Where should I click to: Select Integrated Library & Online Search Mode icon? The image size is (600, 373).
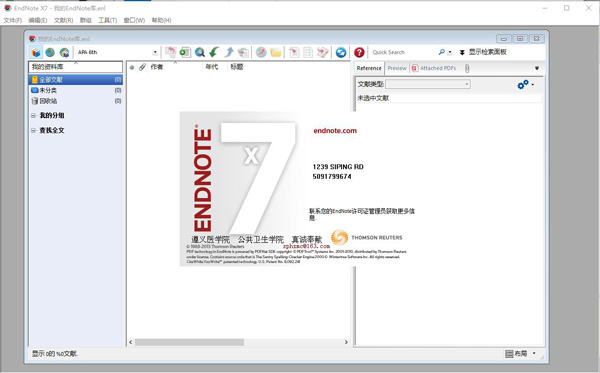(64, 52)
